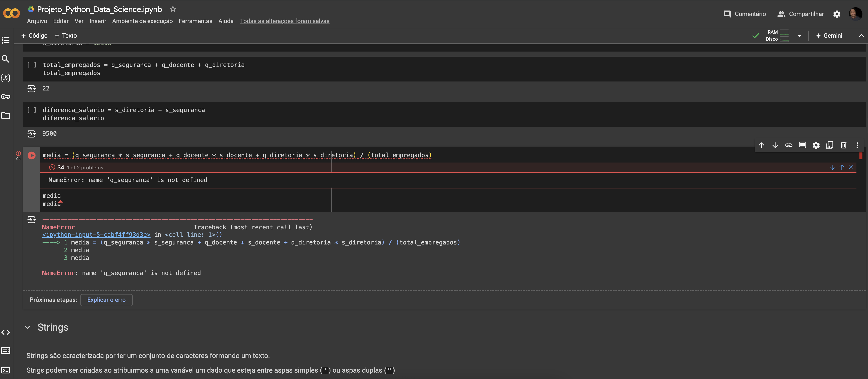
Task: Open the RAM and Disk resources dropdown arrow
Action: [x=799, y=36]
